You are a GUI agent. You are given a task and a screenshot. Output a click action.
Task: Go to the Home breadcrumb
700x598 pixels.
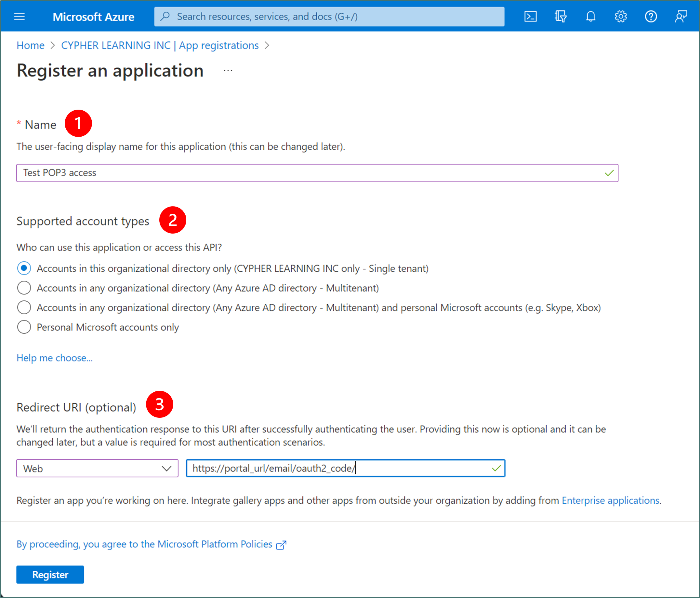tap(31, 45)
